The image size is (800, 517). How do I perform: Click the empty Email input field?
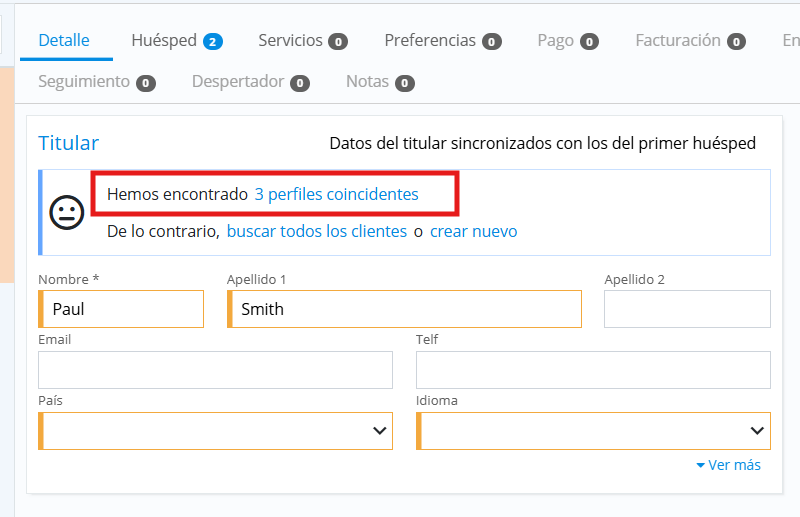pyautogui.click(x=215, y=370)
